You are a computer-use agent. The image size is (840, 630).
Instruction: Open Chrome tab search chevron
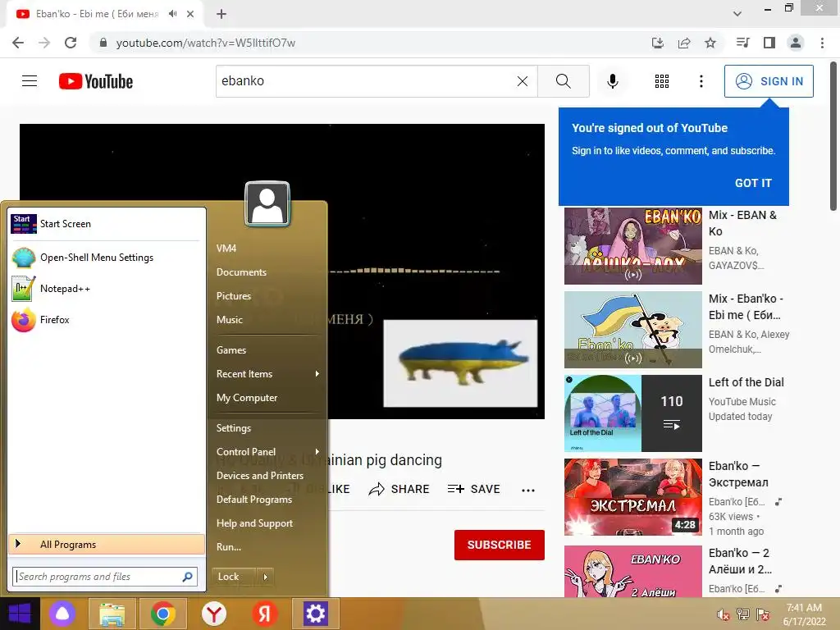coord(737,14)
